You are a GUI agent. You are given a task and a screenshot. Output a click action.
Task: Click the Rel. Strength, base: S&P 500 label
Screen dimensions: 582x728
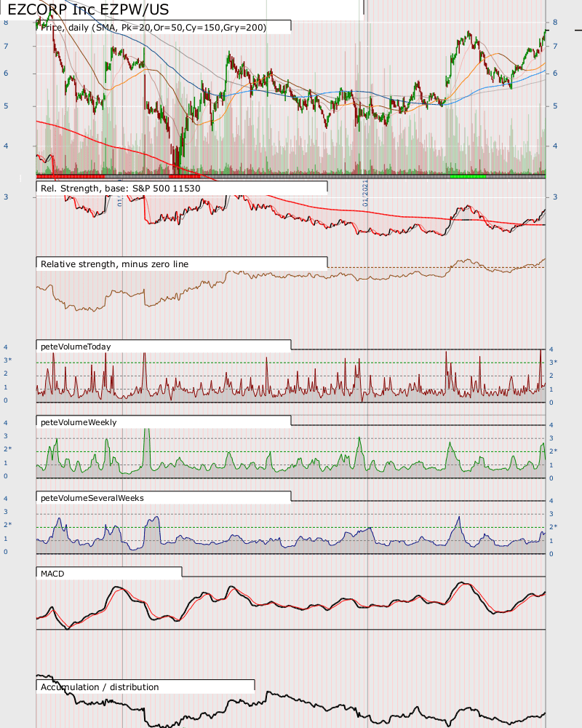[x=120, y=189]
